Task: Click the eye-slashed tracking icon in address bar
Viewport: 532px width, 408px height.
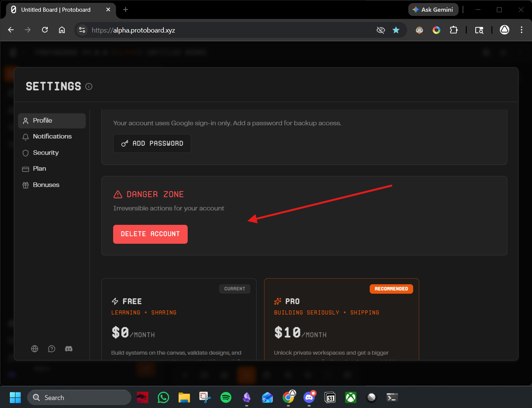Action: click(x=381, y=30)
